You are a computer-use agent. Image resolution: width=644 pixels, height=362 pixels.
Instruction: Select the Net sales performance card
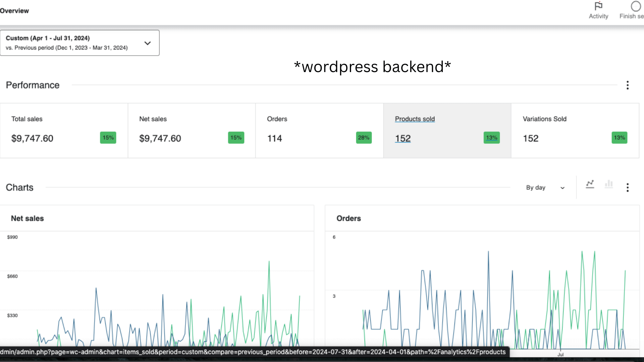click(x=192, y=131)
